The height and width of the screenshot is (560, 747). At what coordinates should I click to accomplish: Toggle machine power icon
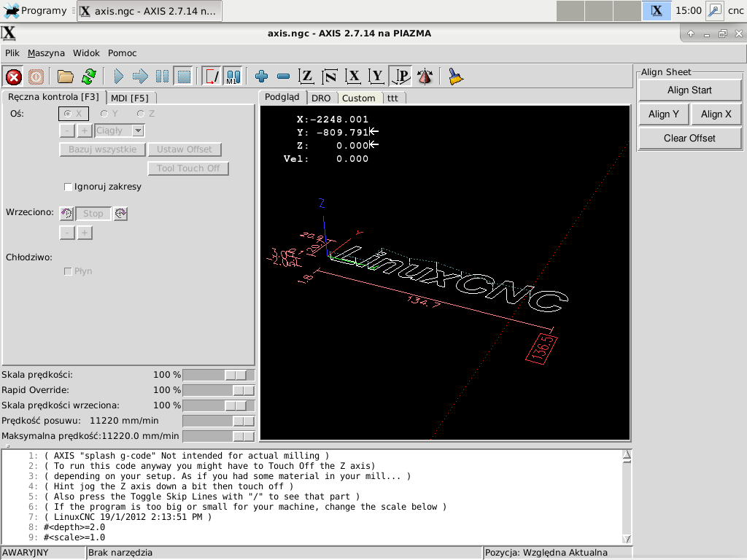36,76
